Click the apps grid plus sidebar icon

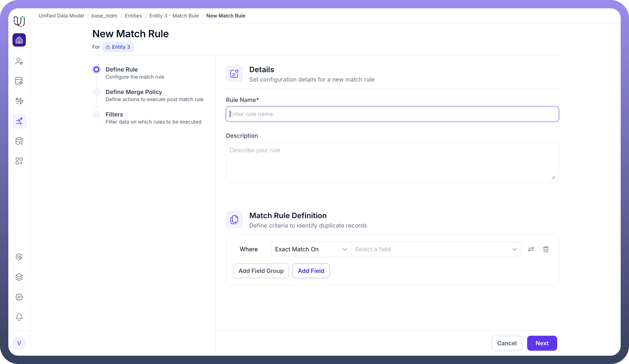(x=19, y=161)
